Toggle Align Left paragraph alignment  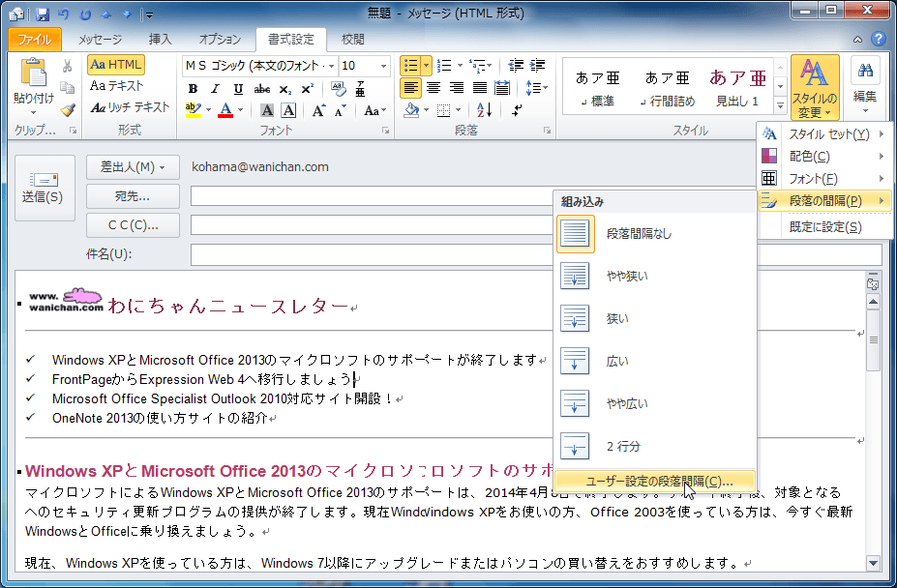click(410, 88)
